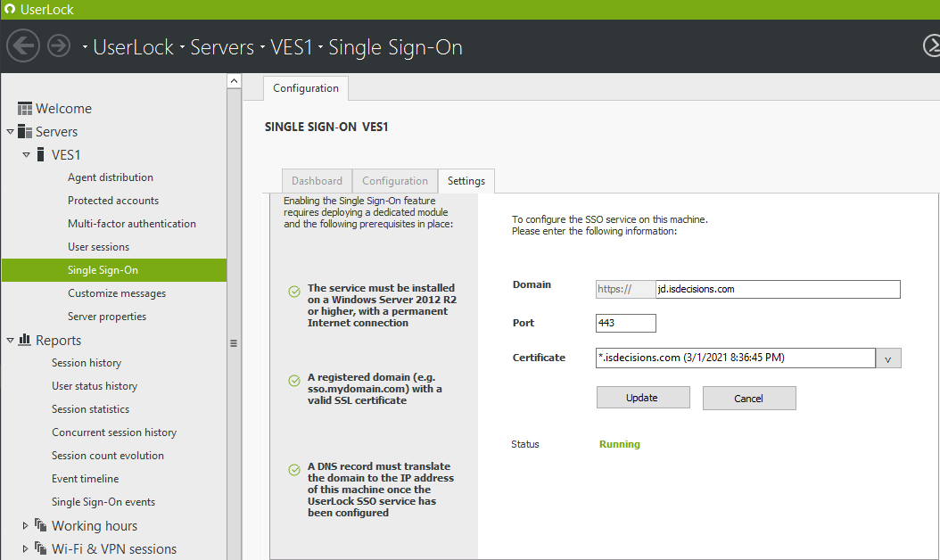Click the Wi-Fi & VPN sessions icon
This screenshot has width=940, height=560.
click(40, 548)
